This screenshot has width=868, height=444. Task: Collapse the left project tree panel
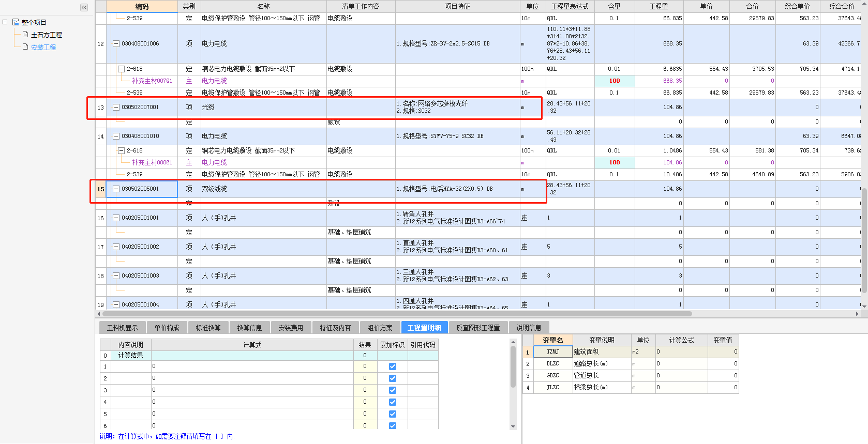[84, 7]
